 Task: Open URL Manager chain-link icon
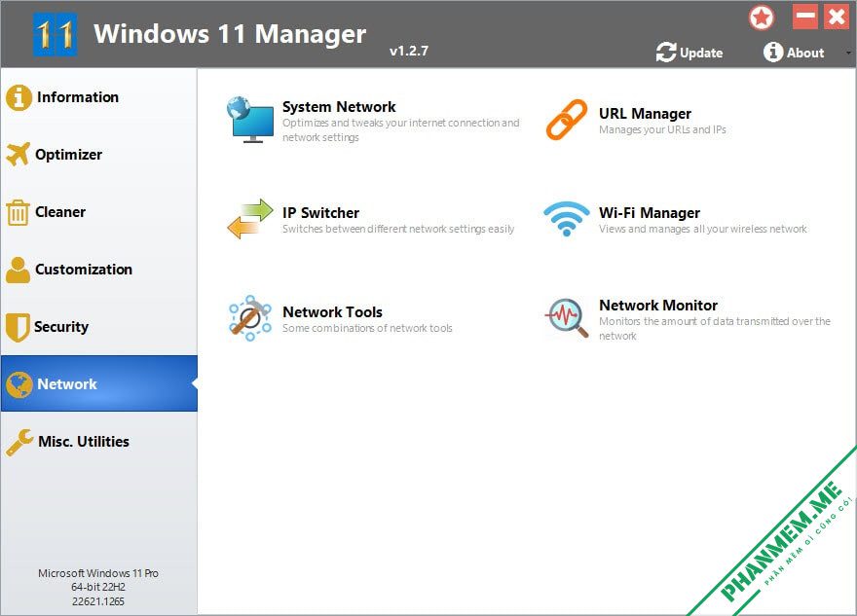[567, 120]
